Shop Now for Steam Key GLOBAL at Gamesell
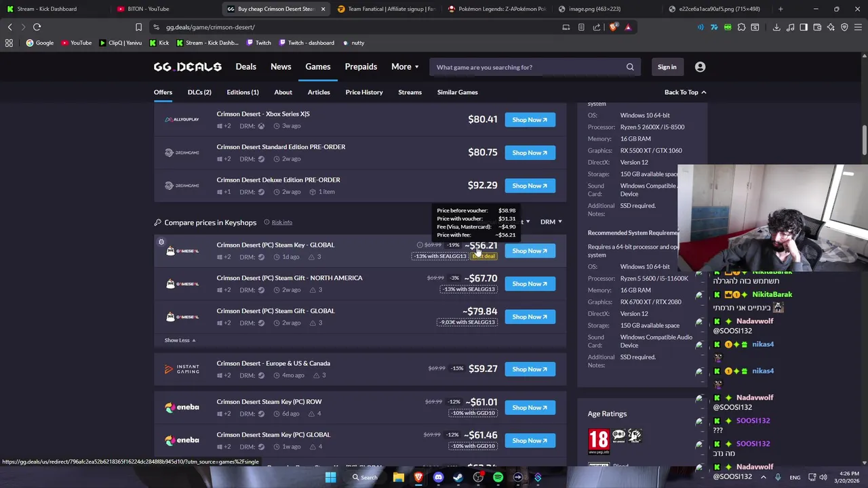The height and width of the screenshot is (488, 868). (x=530, y=251)
